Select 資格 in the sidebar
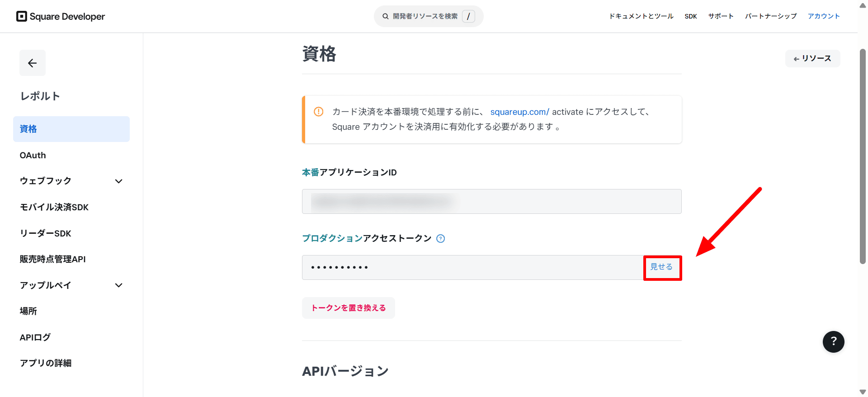The width and height of the screenshot is (868, 397). [x=71, y=129]
